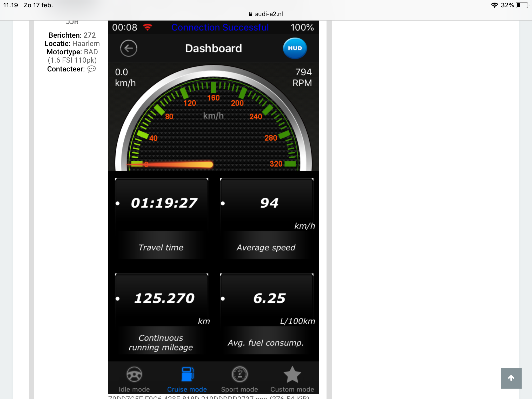The width and height of the screenshot is (532, 399).
Task: Click the audi-a2.nl address bar
Action: 266,14
